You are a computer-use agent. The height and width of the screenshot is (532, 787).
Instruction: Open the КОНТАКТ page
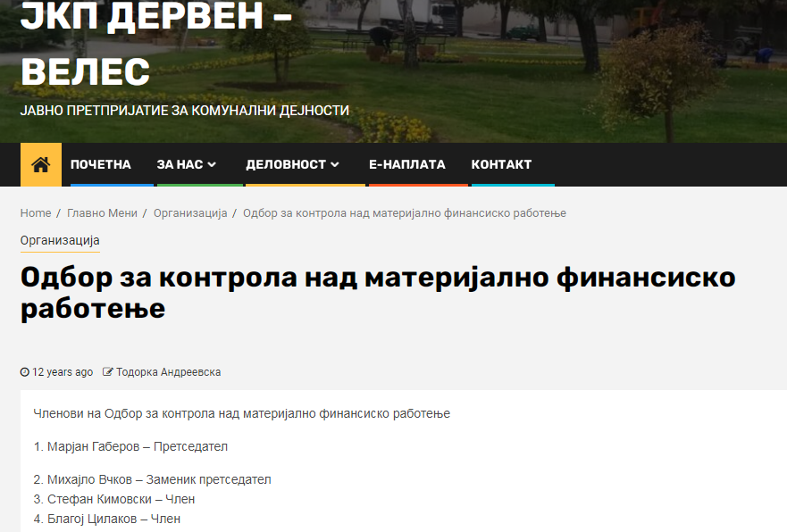(501, 164)
